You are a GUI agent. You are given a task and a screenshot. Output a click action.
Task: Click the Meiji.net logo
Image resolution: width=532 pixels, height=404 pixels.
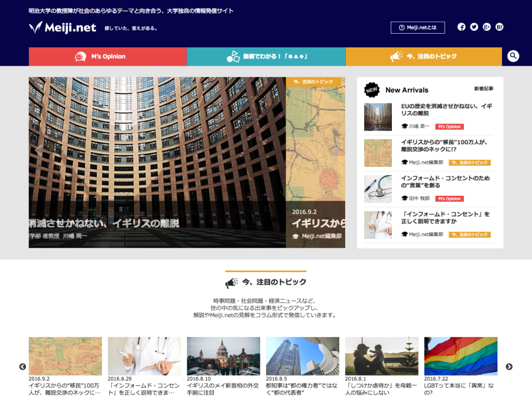tap(63, 27)
